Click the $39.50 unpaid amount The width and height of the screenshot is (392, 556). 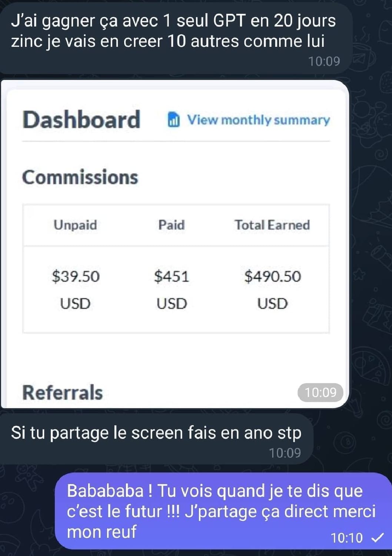pos(76,277)
